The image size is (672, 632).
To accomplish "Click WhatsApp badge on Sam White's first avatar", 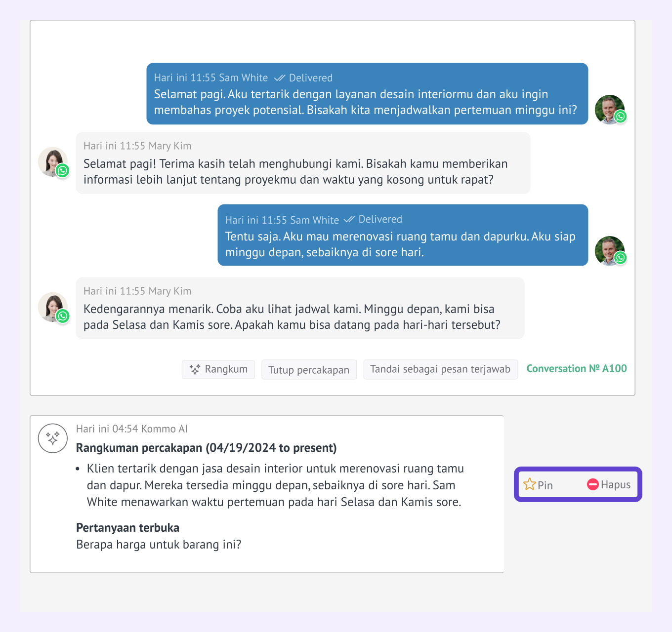I will [x=621, y=117].
